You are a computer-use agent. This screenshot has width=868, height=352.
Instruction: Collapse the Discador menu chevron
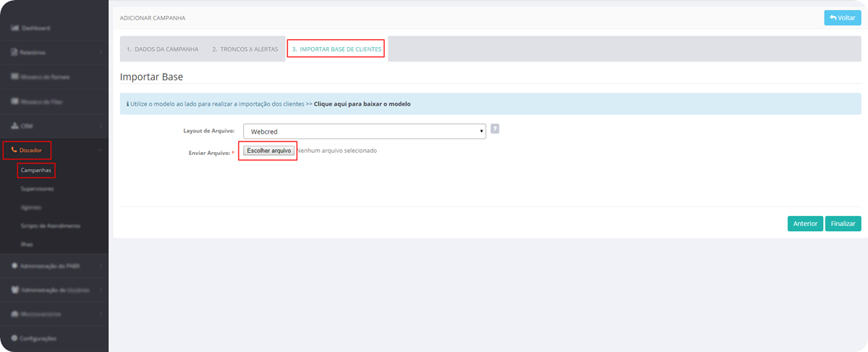(x=100, y=151)
